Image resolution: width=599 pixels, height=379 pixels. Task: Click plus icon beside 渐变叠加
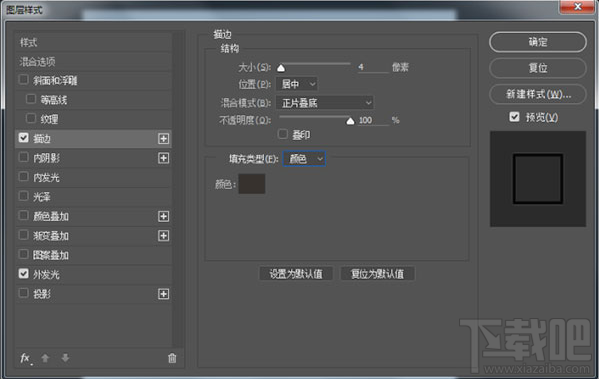[x=164, y=236]
